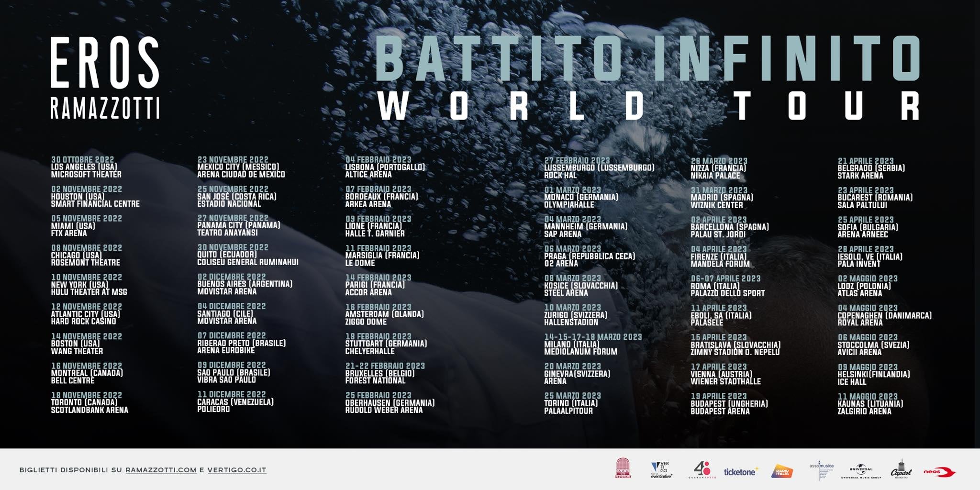Select the Universal Music Group logo
980x490 pixels.
click(861, 471)
